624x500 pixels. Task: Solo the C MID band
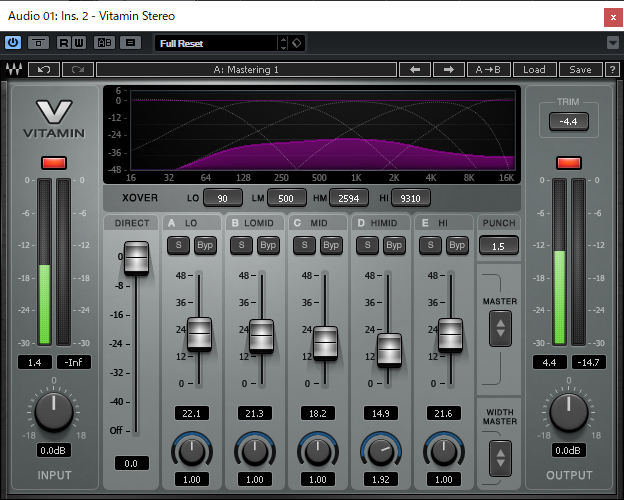click(x=304, y=245)
